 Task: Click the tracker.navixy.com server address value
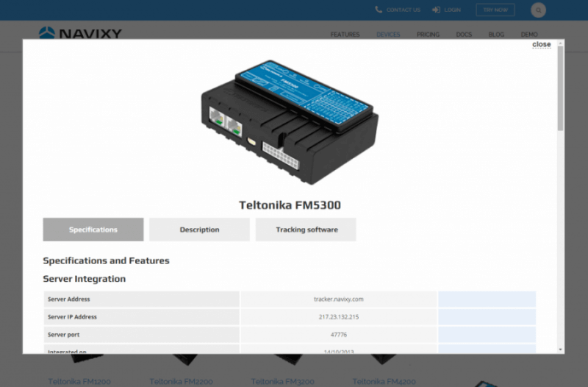coord(339,299)
